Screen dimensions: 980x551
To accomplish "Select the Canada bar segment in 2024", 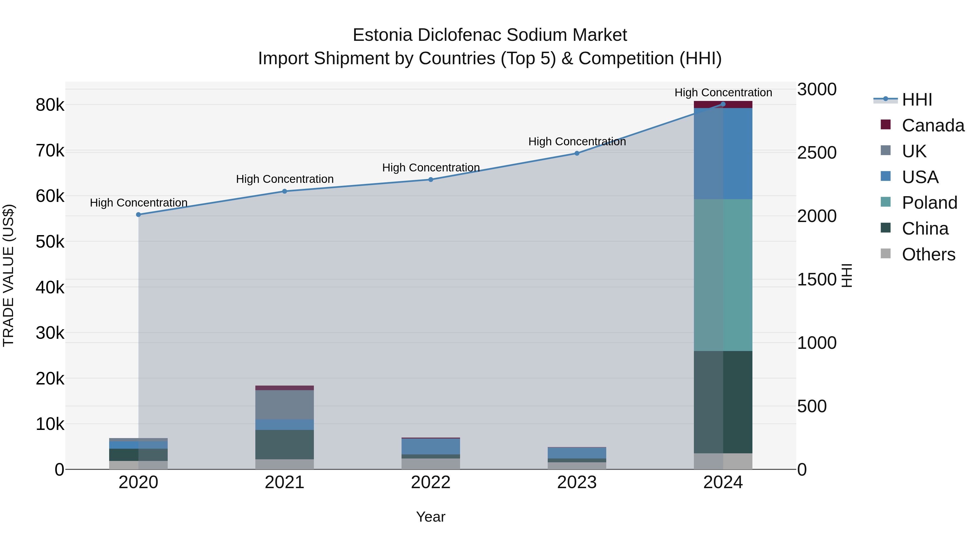I will pos(723,104).
